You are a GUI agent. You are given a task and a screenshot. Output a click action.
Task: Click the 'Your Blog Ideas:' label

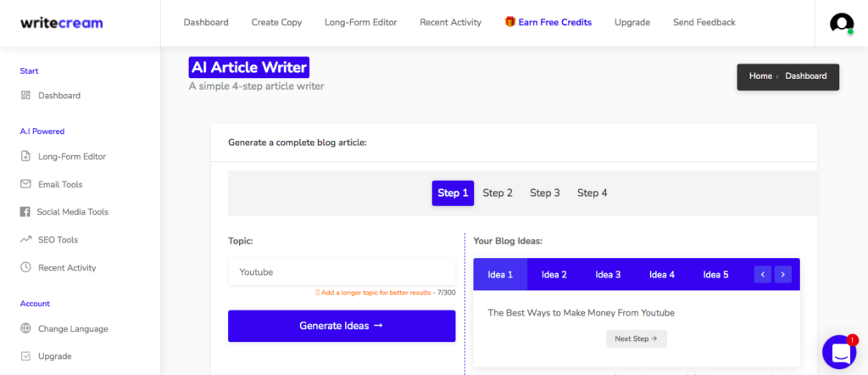(508, 242)
